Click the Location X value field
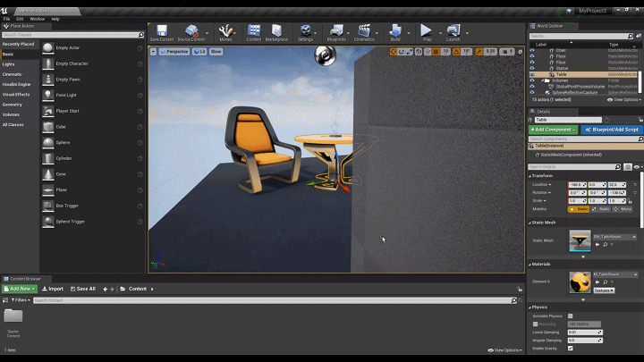This screenshot has width=644, height=362. (577, 185)
